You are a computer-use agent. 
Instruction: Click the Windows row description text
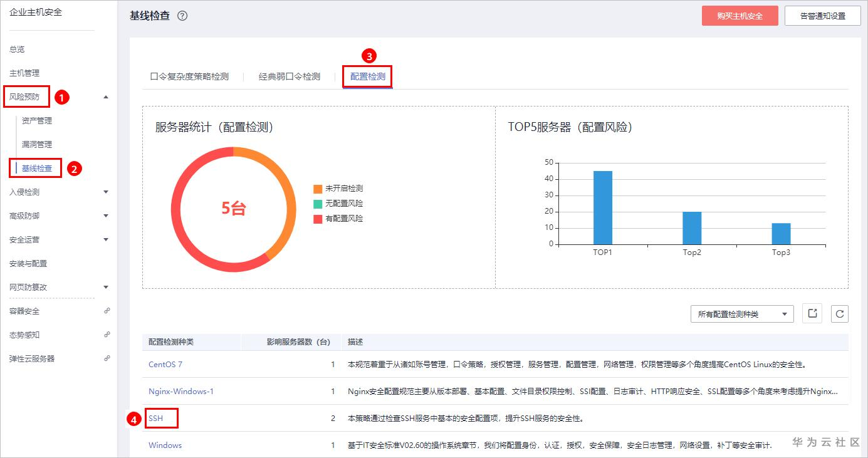[560, 445]
